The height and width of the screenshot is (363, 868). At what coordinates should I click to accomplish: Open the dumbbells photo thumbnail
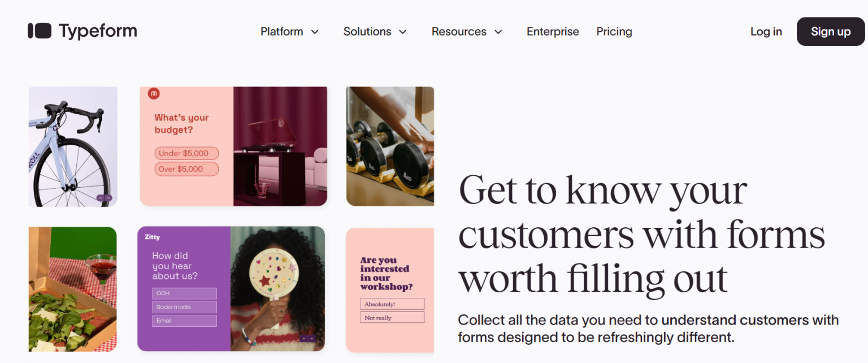tap(390, 146)
